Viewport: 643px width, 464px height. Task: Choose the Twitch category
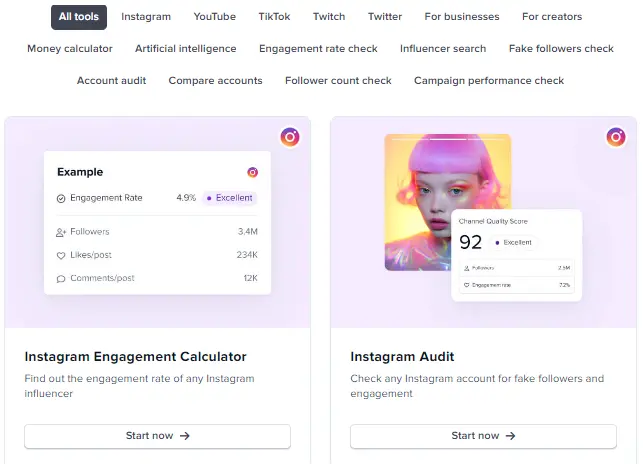point(329,17)
